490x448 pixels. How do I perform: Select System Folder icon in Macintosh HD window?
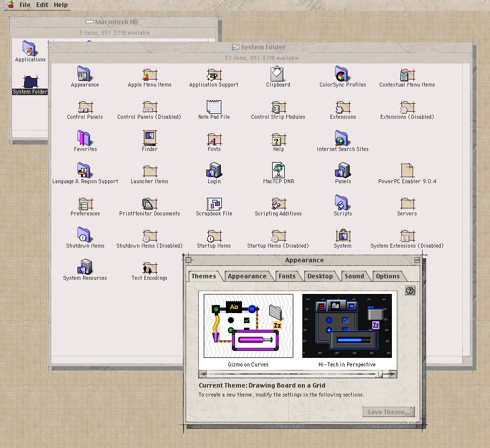(31, 82)
